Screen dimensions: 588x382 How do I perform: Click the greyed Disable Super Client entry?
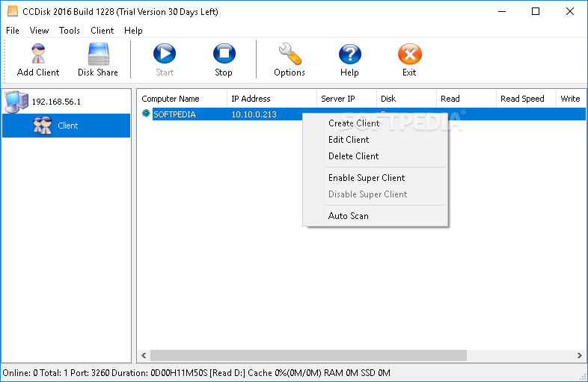pos(376,194)
